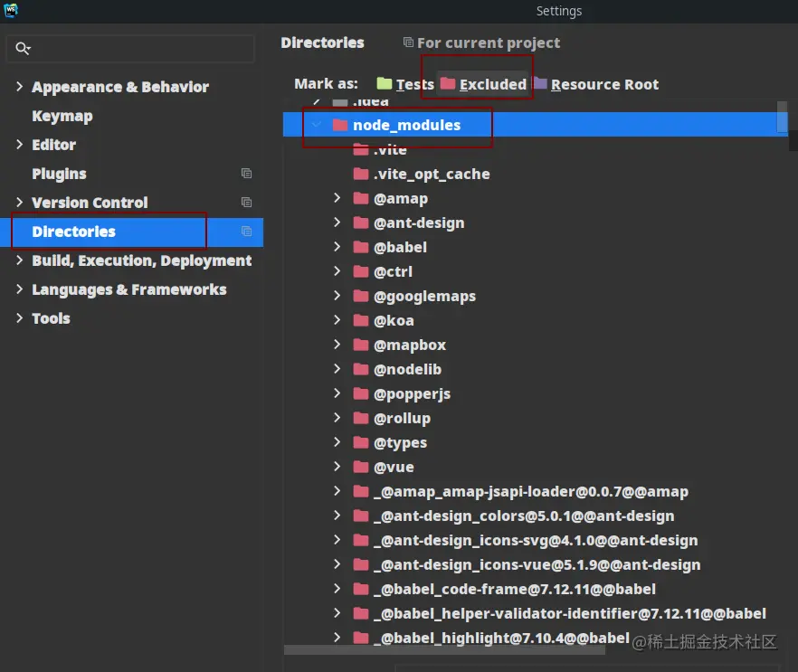Expand the _@ant-design_colors@5.0.1@@ant-design folder
Image resolution: width=798 pixels, height=672 pixels.
click(337, 516)
